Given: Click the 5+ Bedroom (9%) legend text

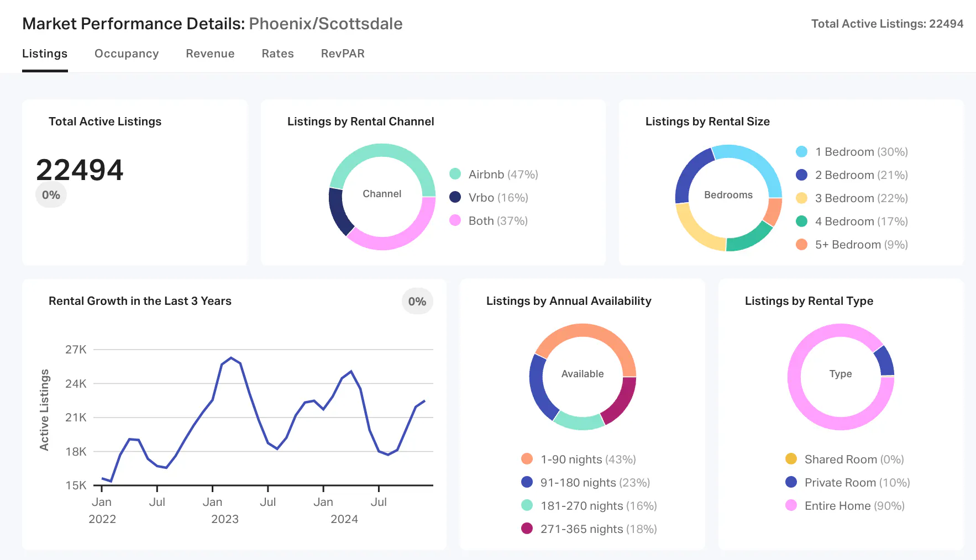Looking at the screenshot, I should coord(862,245).
